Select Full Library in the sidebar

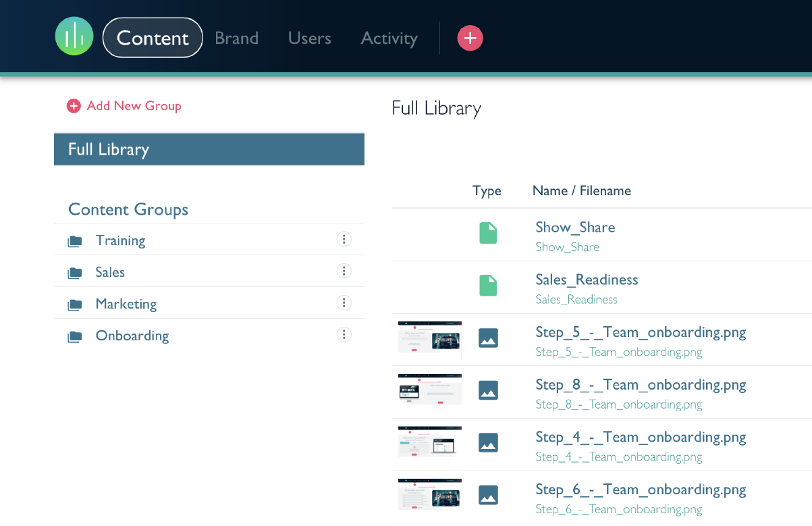pyautogui.click(x=209, y=149)
